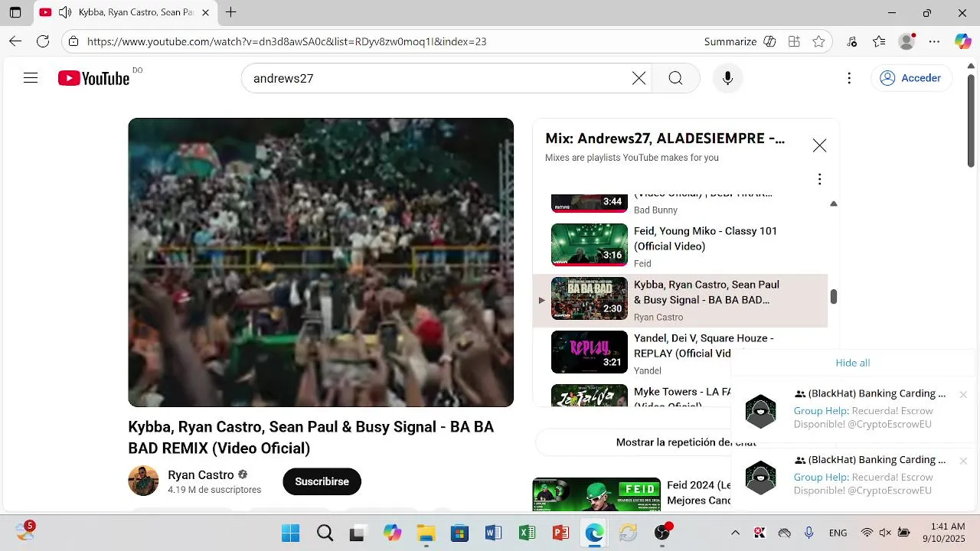Open a new tab with plus button

tap(230, 12)
